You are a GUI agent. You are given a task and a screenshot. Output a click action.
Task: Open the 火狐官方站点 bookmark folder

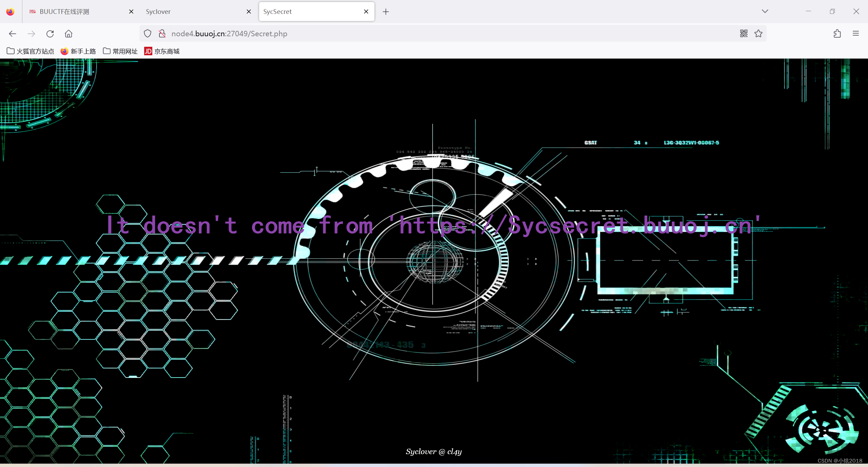click(x=31, y=51)
